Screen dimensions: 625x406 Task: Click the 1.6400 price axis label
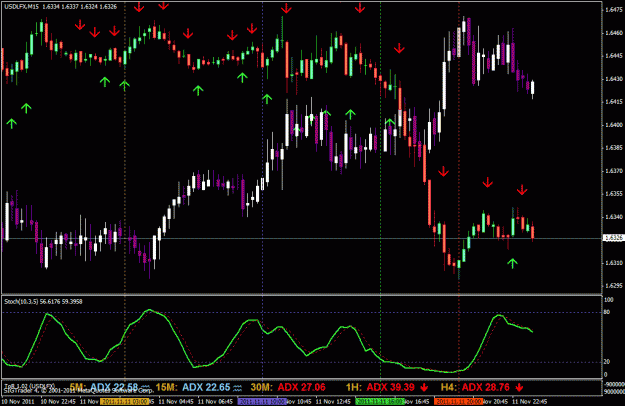[x=614, y=125]
